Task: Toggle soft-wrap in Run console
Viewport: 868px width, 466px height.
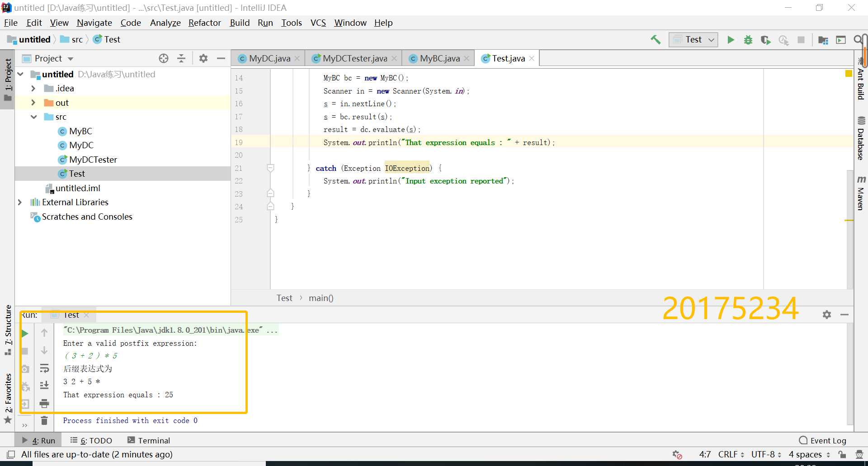Action: (x=44, y=368)
